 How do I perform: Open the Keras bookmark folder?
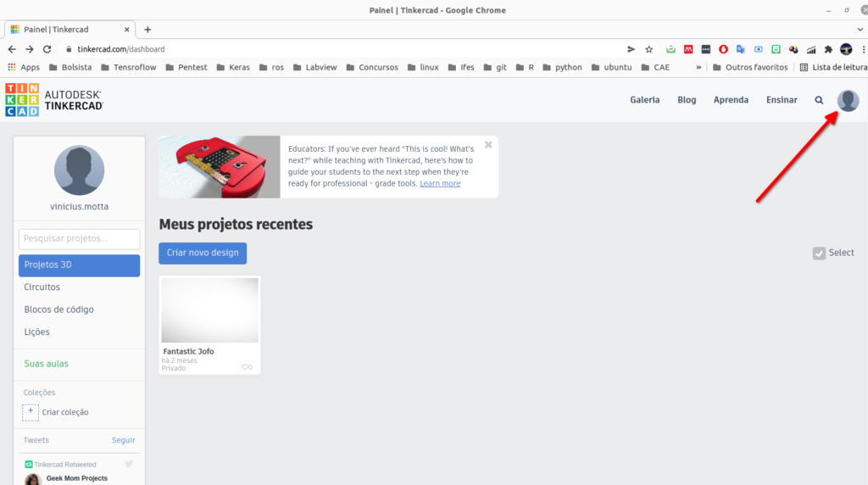pos(233,67)
